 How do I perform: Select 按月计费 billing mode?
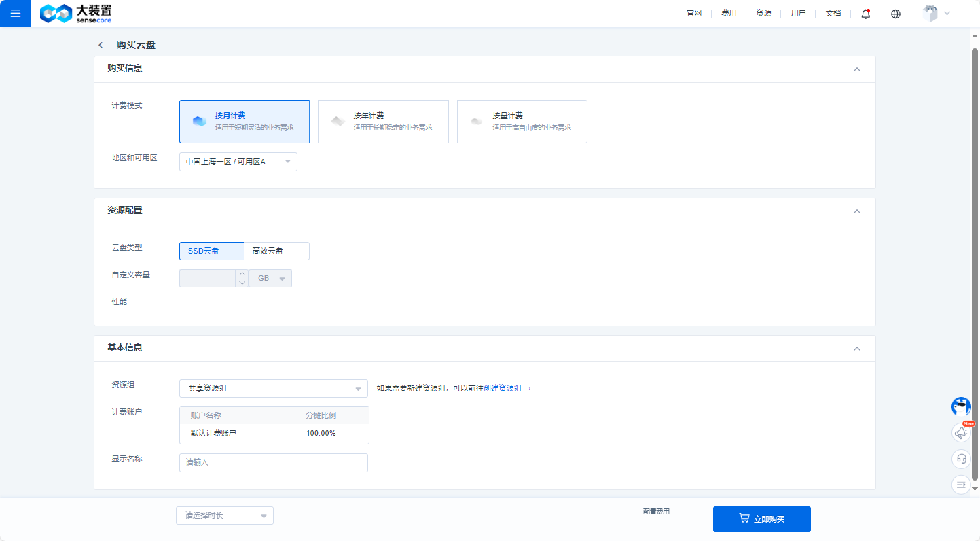[x=244, y=122]
